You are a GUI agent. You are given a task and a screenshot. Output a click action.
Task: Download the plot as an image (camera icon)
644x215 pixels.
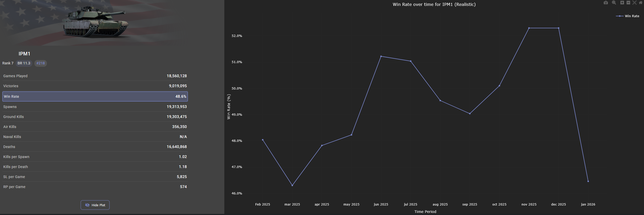point(606,3)
